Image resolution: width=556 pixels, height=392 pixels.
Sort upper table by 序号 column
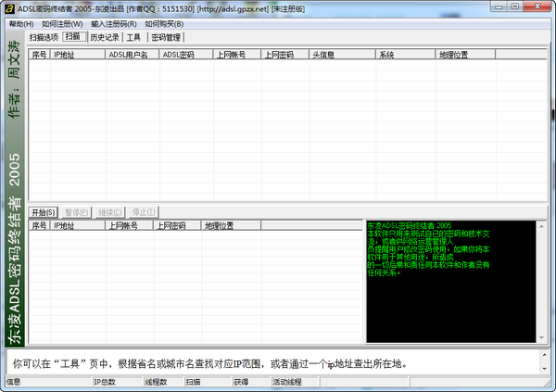pos(39,55)
